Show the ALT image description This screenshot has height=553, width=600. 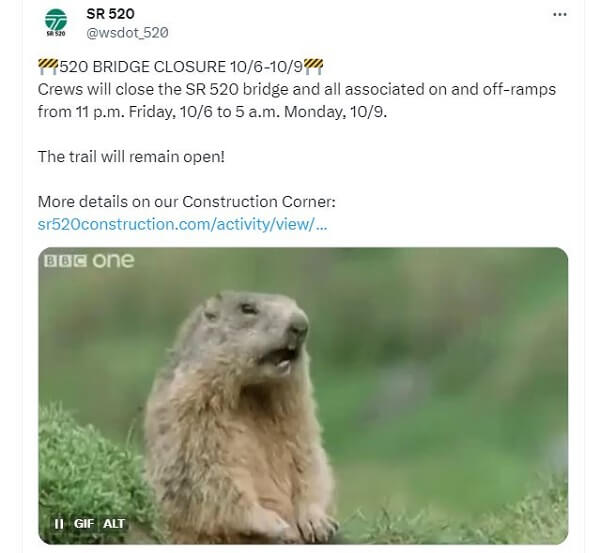point(114,524)
